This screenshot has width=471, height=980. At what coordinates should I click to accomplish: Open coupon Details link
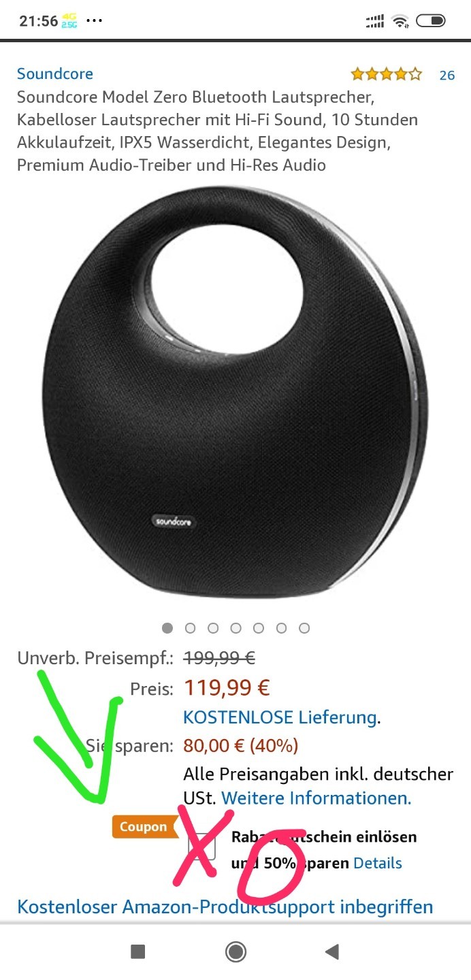[x=378, y=863]
